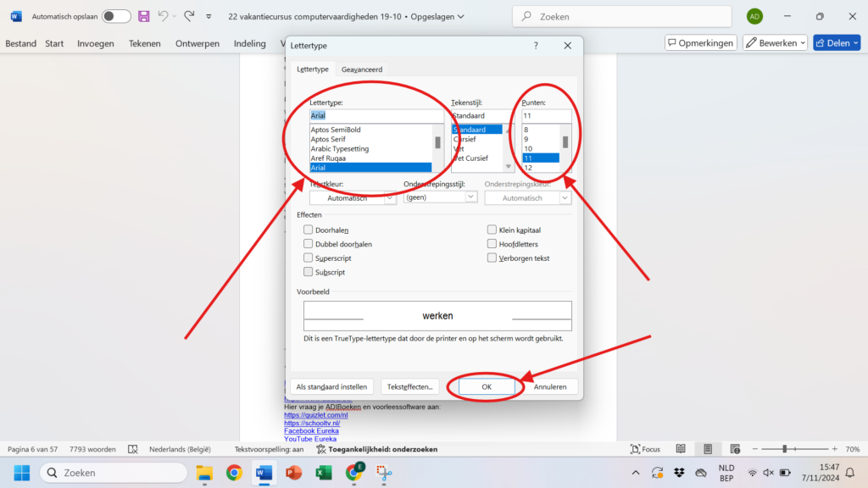The image size is (868, 488).
Task: Toggle the Automatisch opslaan switch
Action: click(116, 16)
